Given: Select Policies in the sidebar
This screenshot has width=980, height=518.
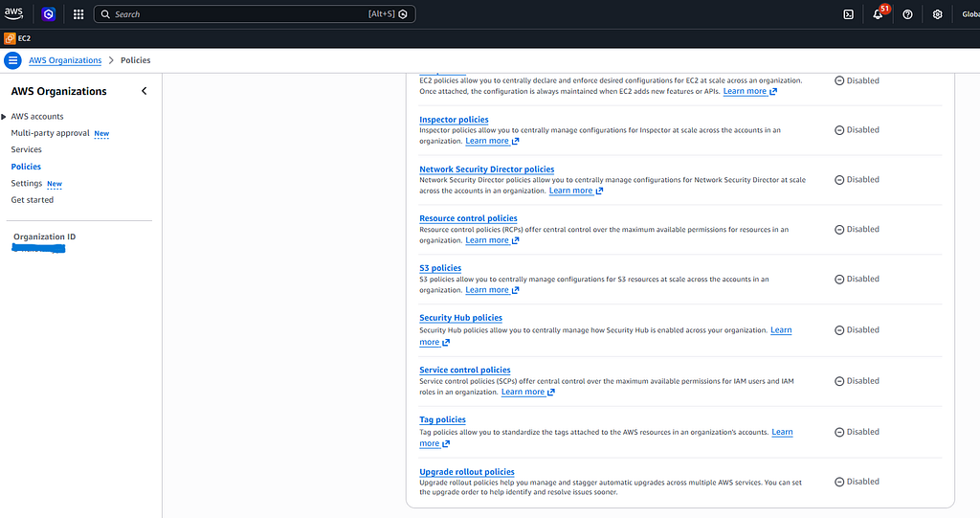Looking at the screenshot, I should tap(26, 167).
